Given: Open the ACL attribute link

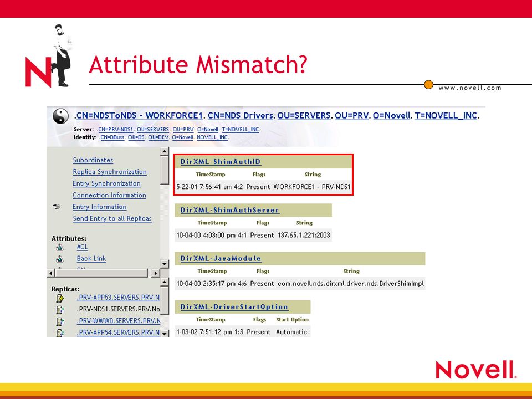Looking at the screenshot, I should [x=83, y=247].
